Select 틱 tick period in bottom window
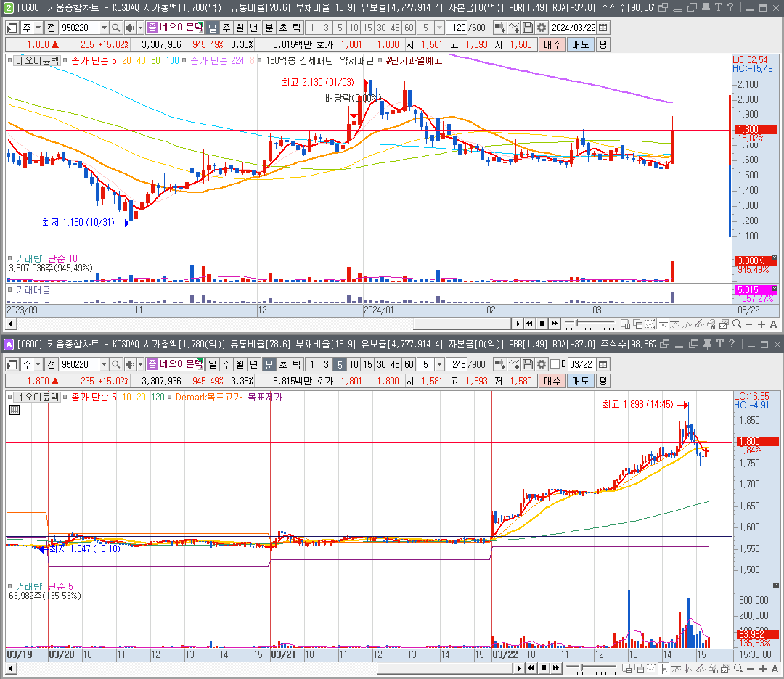The image size is (784, 679). [296, 364]
